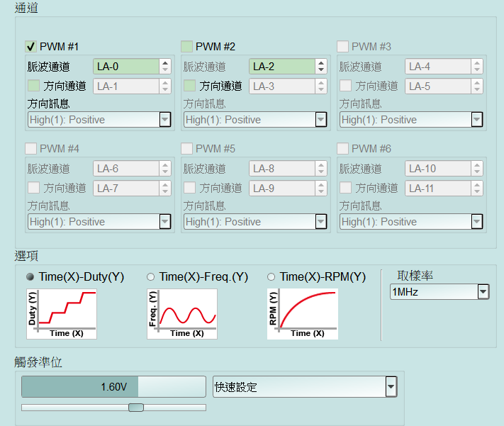Tick 方向通道 checkbox under PWM #1
The image size is (504, 426).
point(34,86)
